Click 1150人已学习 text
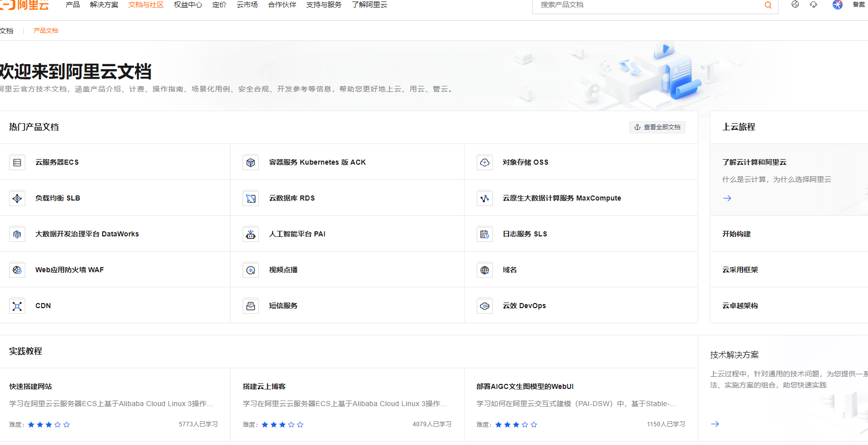Viewport: 868px width, 445px height. pyautogui.click(x=666, y=424)
